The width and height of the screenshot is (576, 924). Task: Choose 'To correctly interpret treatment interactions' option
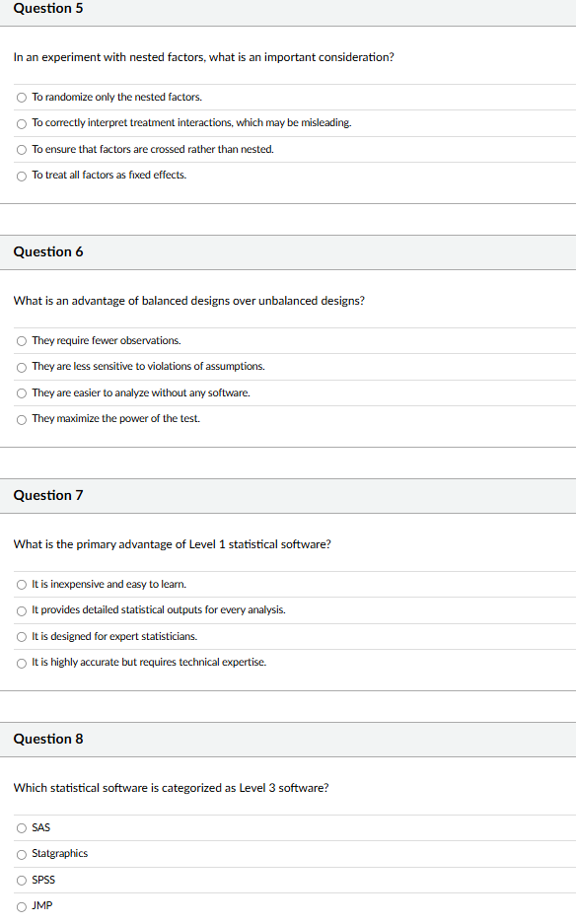[21, 122]
